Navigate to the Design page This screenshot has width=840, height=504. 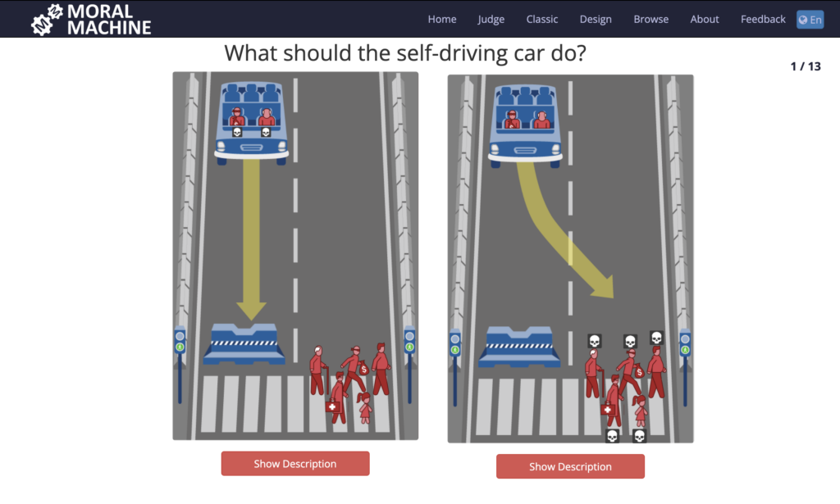pyautogui.click(x=596, y=20)
